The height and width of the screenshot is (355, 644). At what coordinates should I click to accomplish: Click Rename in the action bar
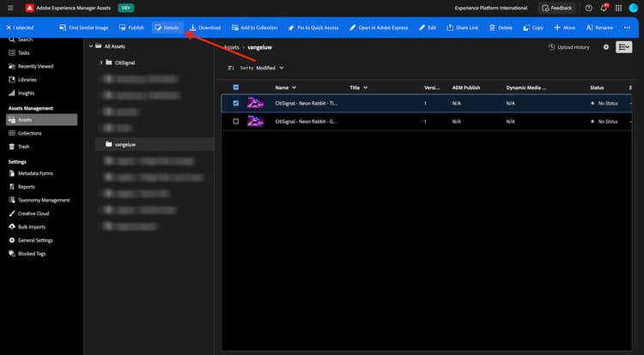point(599,27)
